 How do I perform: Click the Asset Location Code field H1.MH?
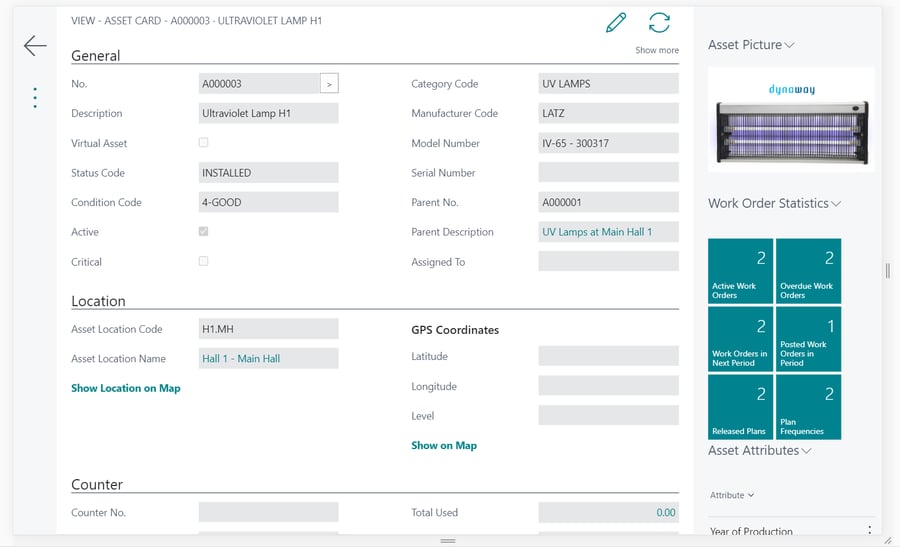click(x=269, y=329)
